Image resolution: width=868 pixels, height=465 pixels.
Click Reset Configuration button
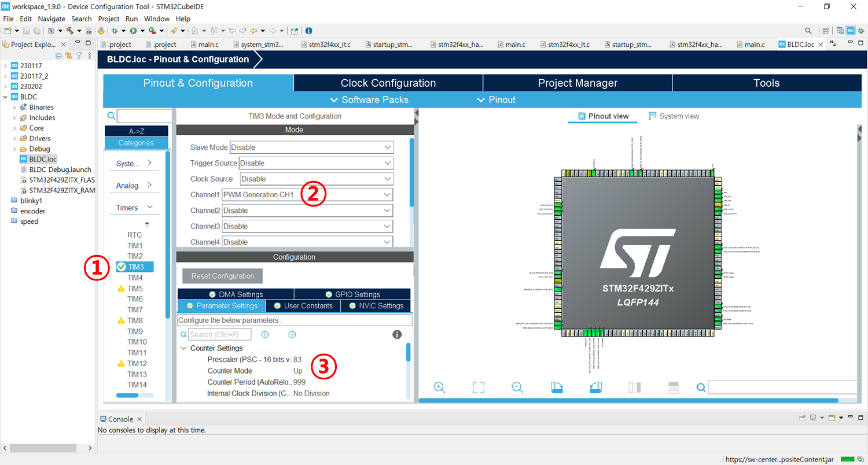coord(223,276)
